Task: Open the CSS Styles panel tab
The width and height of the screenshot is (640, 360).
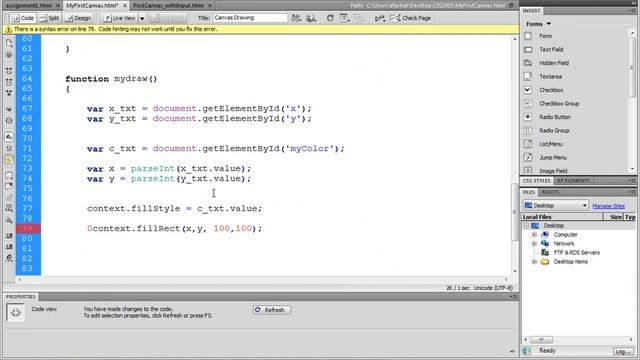Action: click(x=536, y=181)
